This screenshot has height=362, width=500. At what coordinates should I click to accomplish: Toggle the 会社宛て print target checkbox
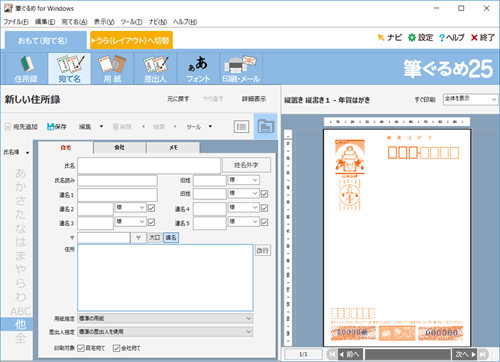[x=116, y=348]
